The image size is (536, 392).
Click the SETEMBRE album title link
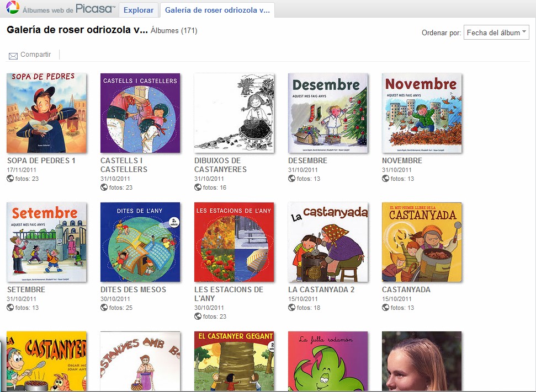26,289
